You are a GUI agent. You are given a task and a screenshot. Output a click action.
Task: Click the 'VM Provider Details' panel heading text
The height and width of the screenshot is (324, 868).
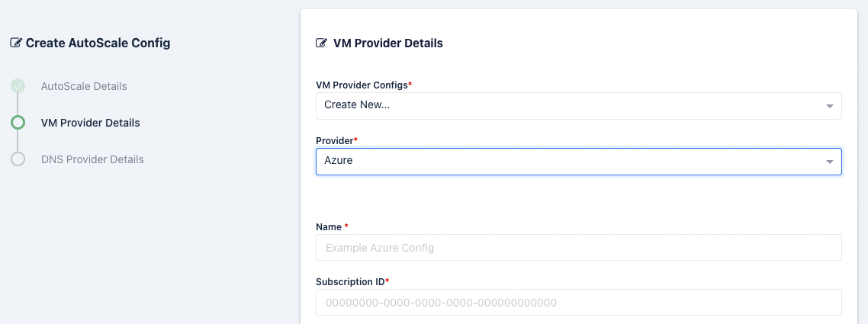pyautogui.click(x=387, y=43)
